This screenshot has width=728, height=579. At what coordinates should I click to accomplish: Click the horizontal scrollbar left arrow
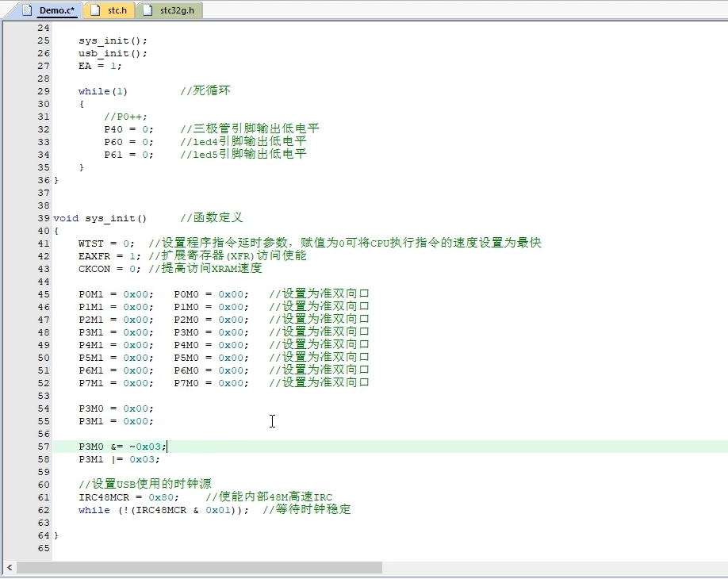[10, 567]
